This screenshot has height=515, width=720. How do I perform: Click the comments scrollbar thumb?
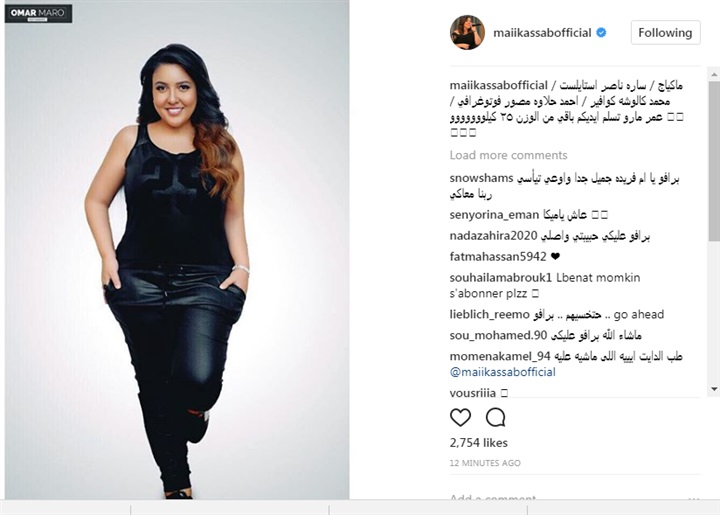click(x=714, y=161)
